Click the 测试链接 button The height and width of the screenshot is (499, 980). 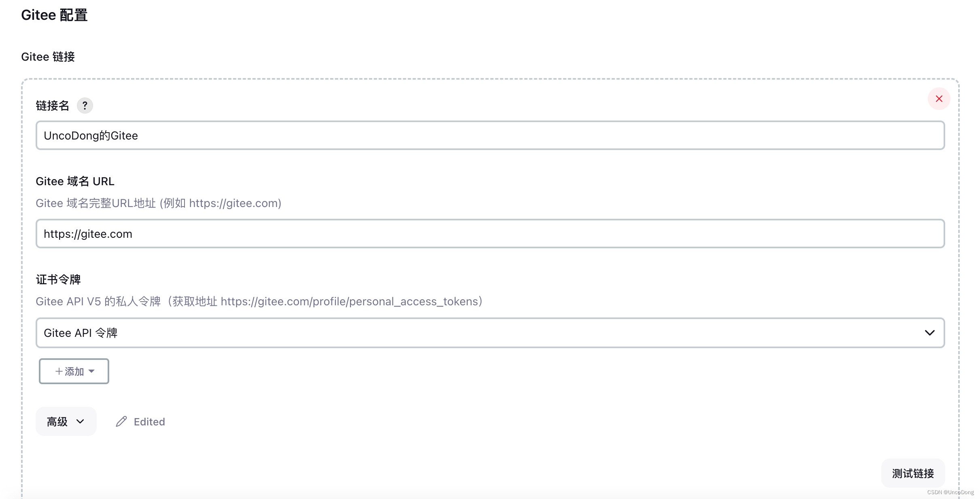click(x=913, y=473)
